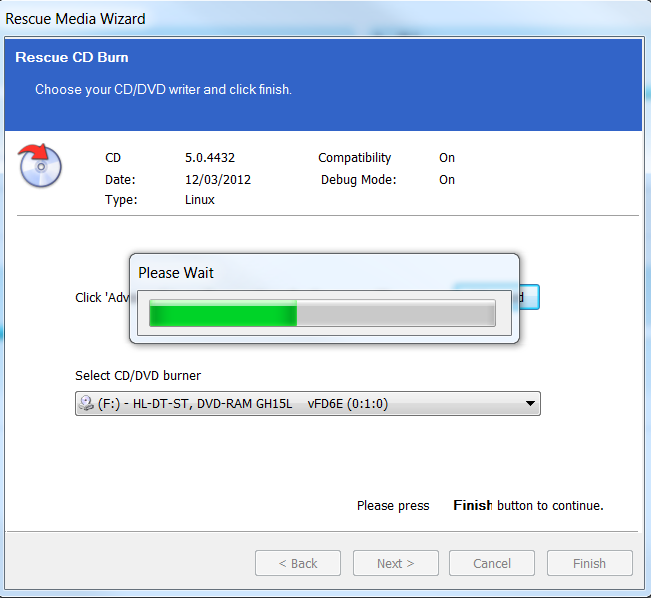
Task: Click the Rescue CD Burn heading
Action: pos(72,58)
